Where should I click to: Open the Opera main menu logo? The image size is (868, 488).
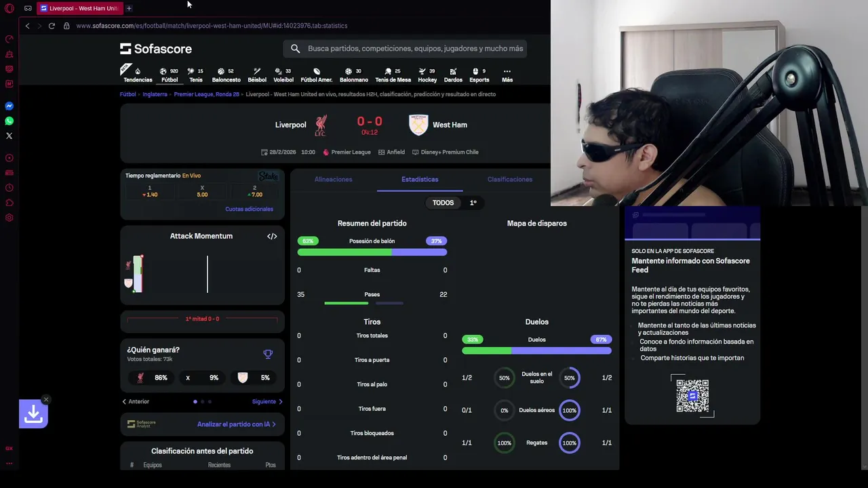point(9,9)
